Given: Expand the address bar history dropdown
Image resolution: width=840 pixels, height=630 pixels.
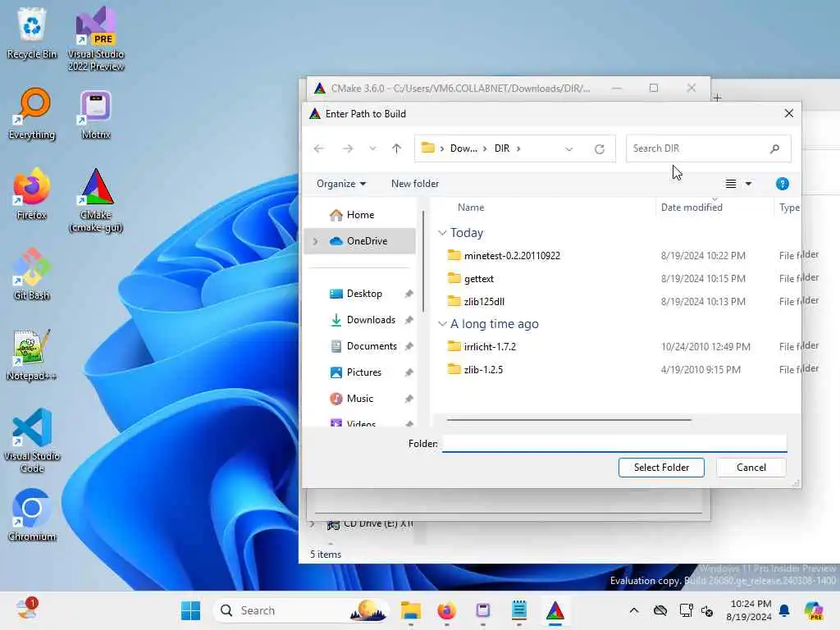Looking at the screenshot, I should [569, 149].
